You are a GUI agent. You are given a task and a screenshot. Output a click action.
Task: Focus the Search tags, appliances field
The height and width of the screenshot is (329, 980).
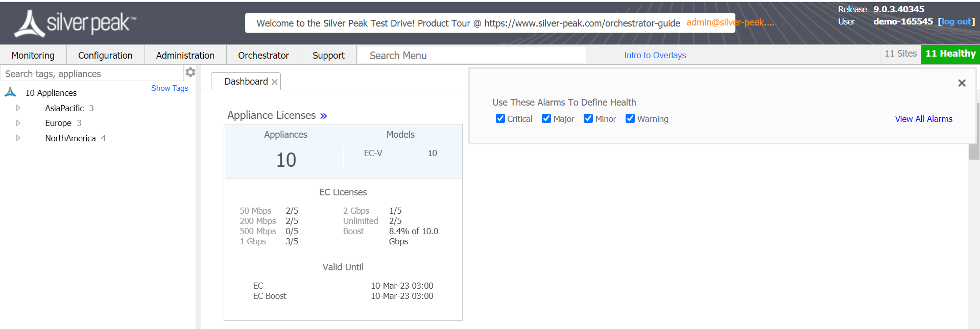click(92, 73)
